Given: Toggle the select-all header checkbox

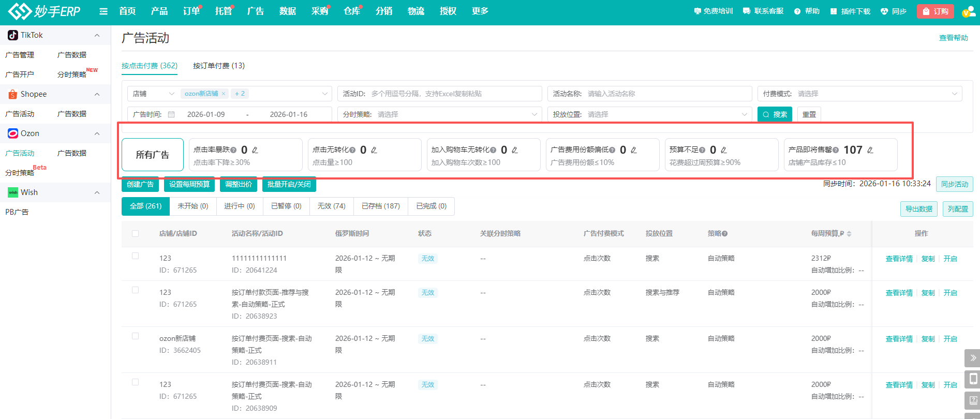Looking at the screenshot, I should [135, 234].
